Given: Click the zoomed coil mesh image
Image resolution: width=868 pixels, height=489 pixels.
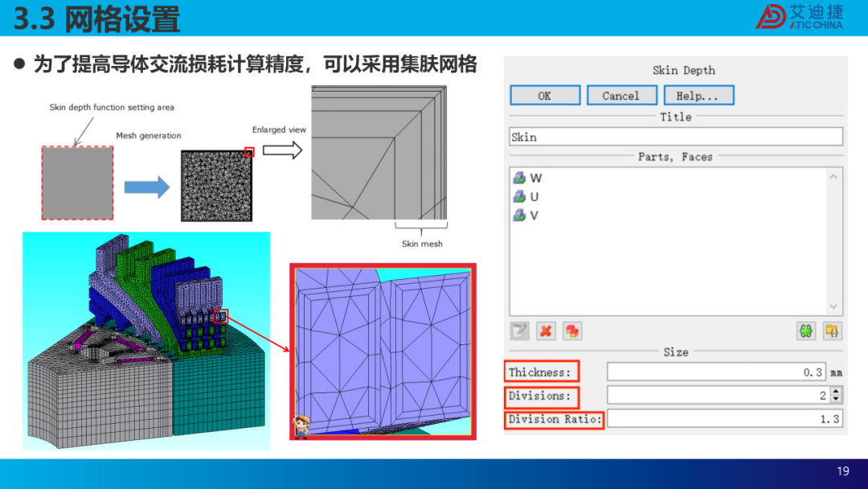Looking at the screenshot, I should (x=383, y=351).
